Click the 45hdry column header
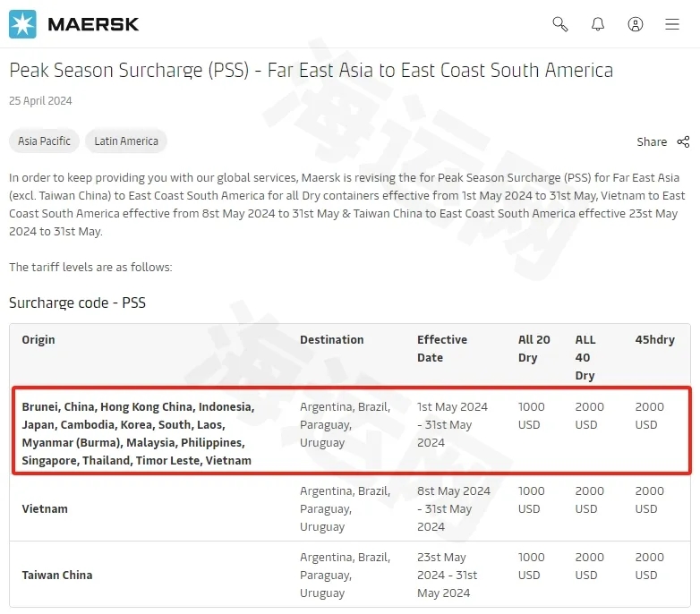The height and width of the screenshot is (614, 700). click(655, 339)
